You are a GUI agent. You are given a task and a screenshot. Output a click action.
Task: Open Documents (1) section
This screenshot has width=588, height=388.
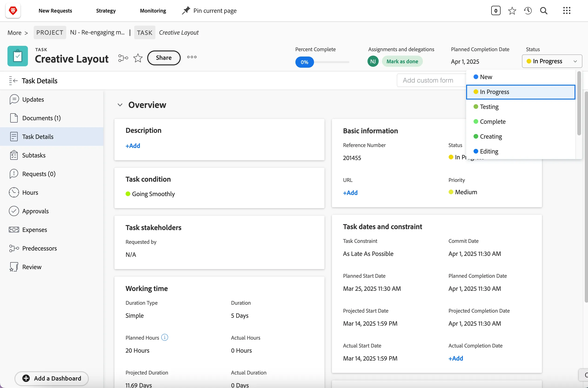point(52,118)
